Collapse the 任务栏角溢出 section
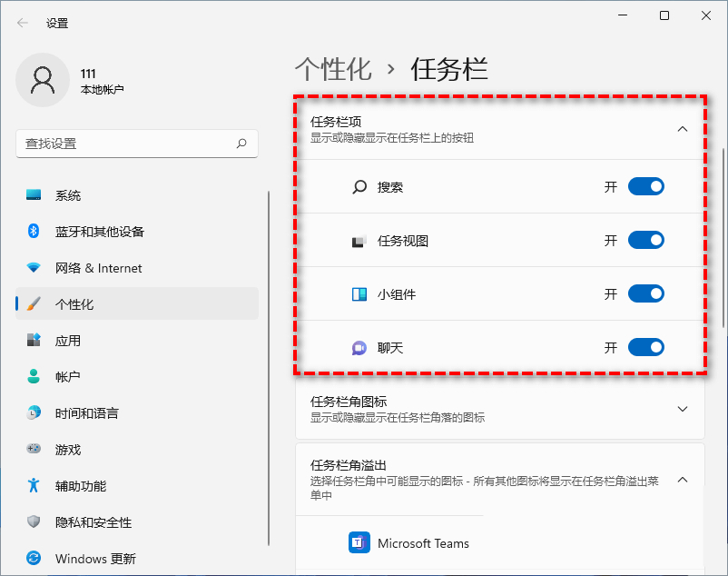Viewport: 728px width, 576px height. pyautogui.click(x=683, y=480)
